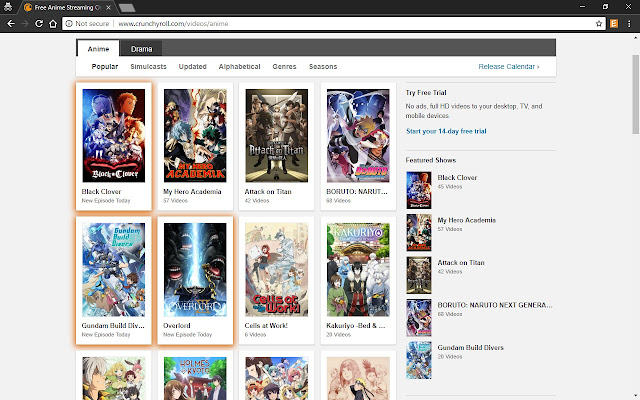Click Gundam Build Divers name in Featured Shows
The image size is (640, 400).
471,347
